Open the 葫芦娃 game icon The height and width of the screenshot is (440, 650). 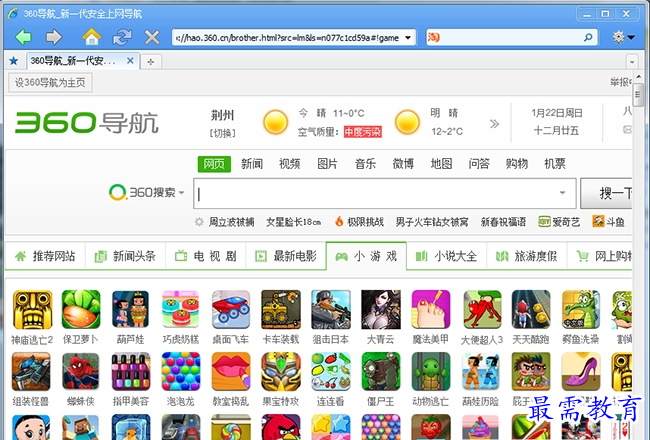click(131, 310)
